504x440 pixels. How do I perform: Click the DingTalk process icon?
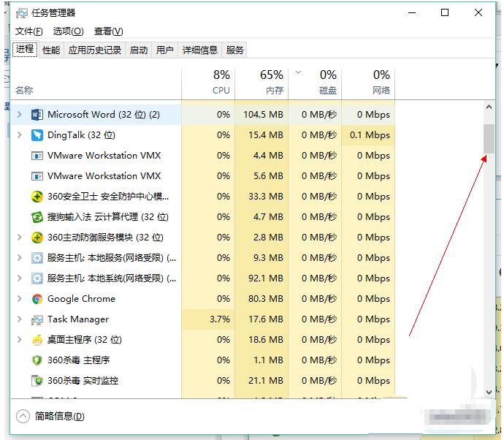point(37,135)
